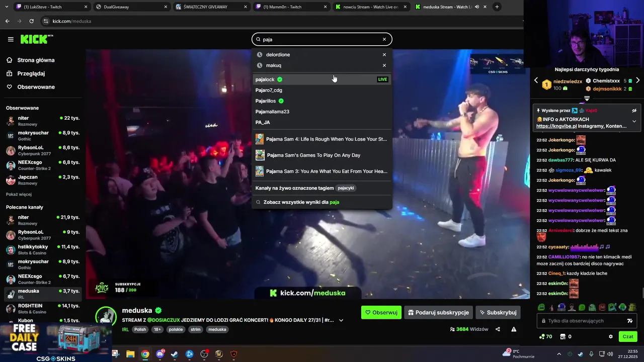This screenshot has height=362, width=644.
Task: Open hstikkytokky in recommended channels
Action: (42, 249)
